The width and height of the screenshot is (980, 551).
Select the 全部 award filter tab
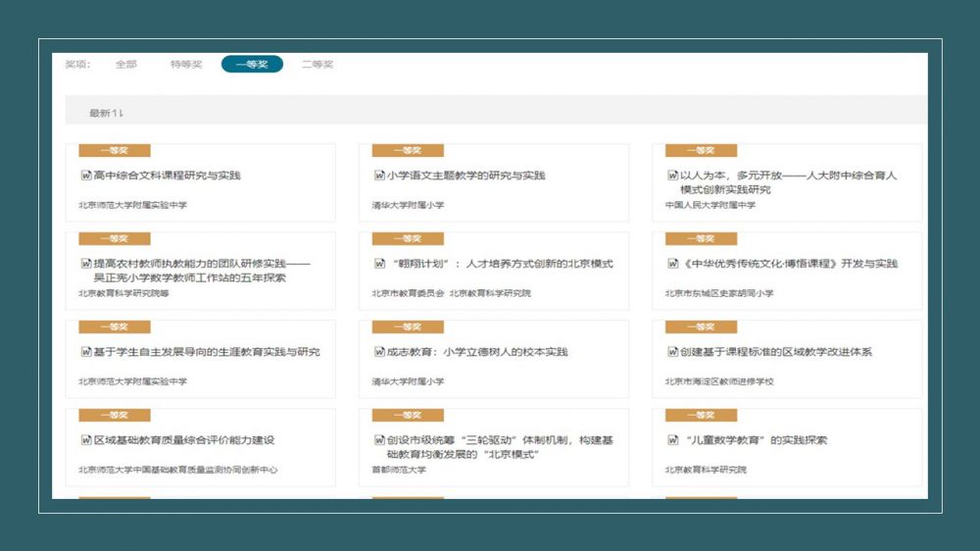pos(125,65)
